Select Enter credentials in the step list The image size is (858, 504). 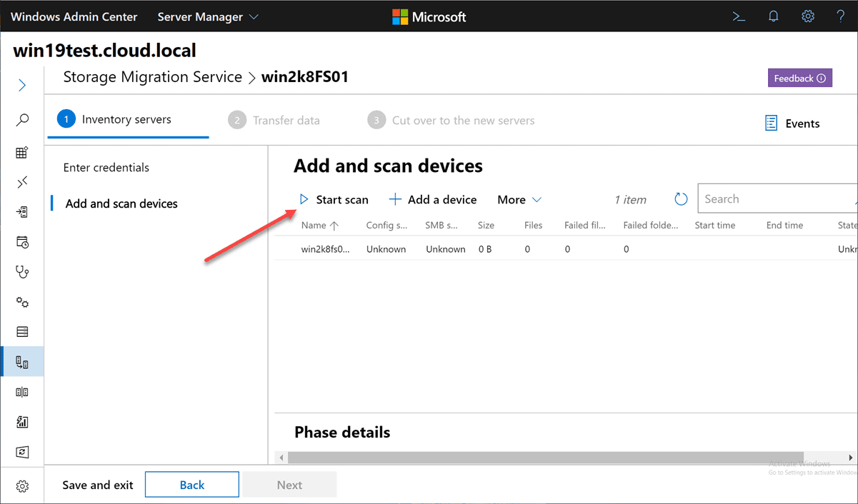pyautogui.click(x=106, y=168)
